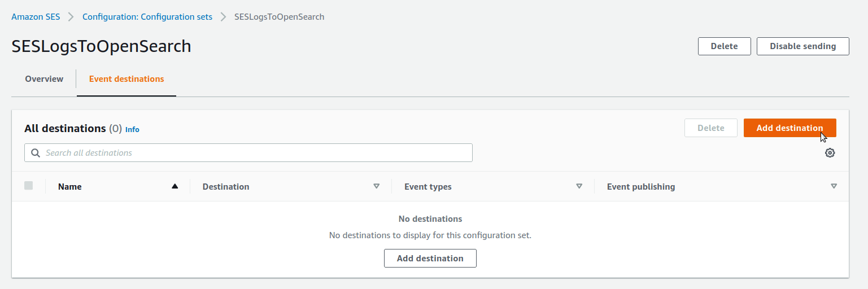The width and height of the screenshot is (868, 289).
Task: Click the orange Add destination button
Action: point(790,128)
